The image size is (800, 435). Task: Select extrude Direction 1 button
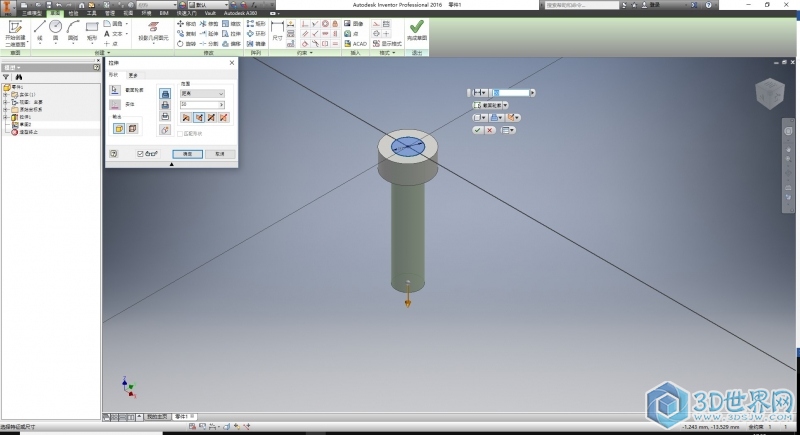(186, 118)
